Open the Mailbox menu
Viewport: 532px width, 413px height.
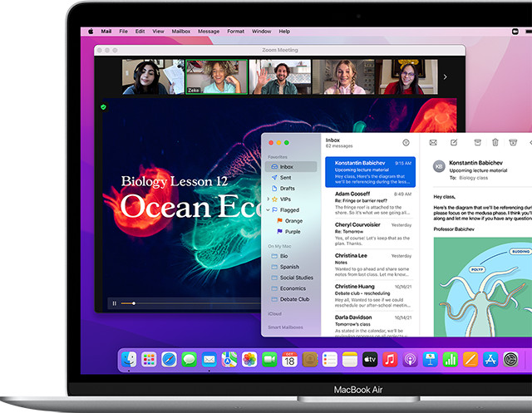point(181,32)
